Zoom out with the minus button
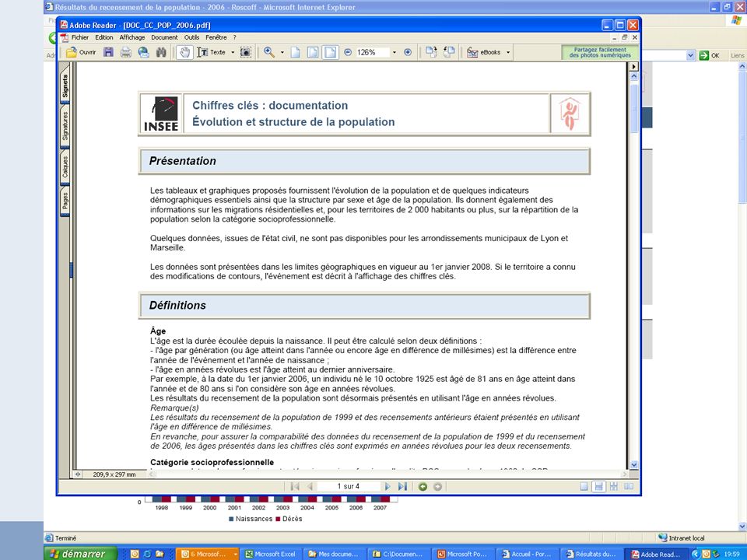 pos(348,52)
